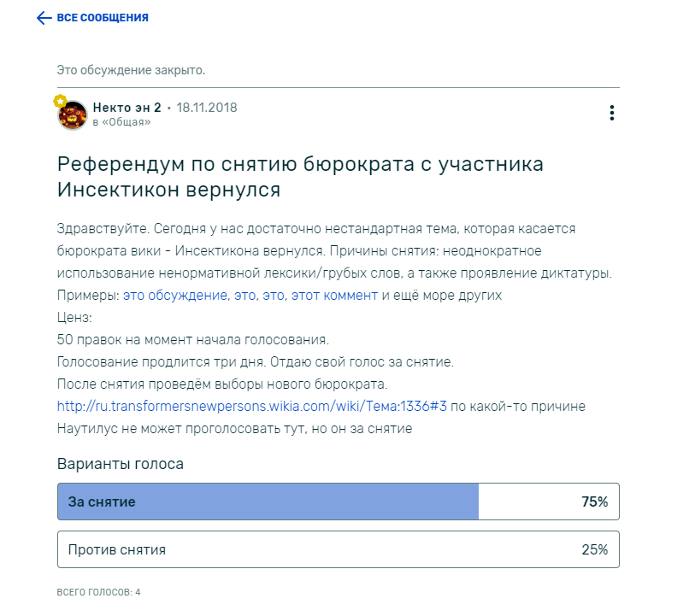Click the post date 18.11.2018
The height and width of the screenshot is (616, 695).
click(207, 108)
